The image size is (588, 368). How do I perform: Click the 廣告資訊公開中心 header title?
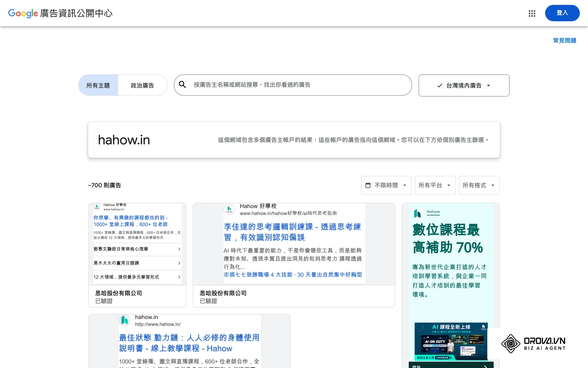pos(76,13)
